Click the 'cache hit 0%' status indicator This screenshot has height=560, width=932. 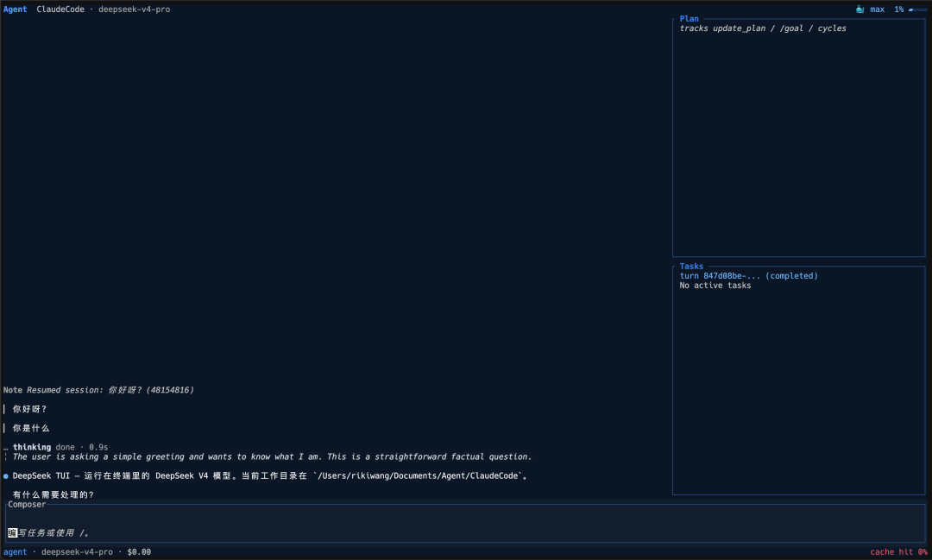(x=898, y=551)
